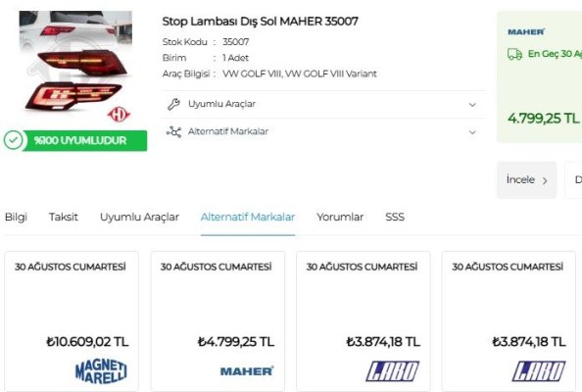Click the delivery truck icon
Image resolution: width=582 pixels, height=392 pixels.
click(x=514, y=54)
